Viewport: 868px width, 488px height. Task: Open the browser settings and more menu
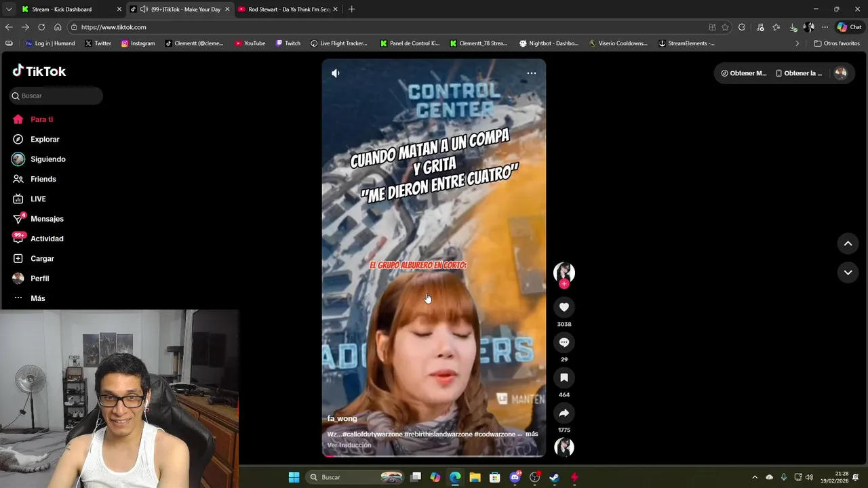[825, 27]
